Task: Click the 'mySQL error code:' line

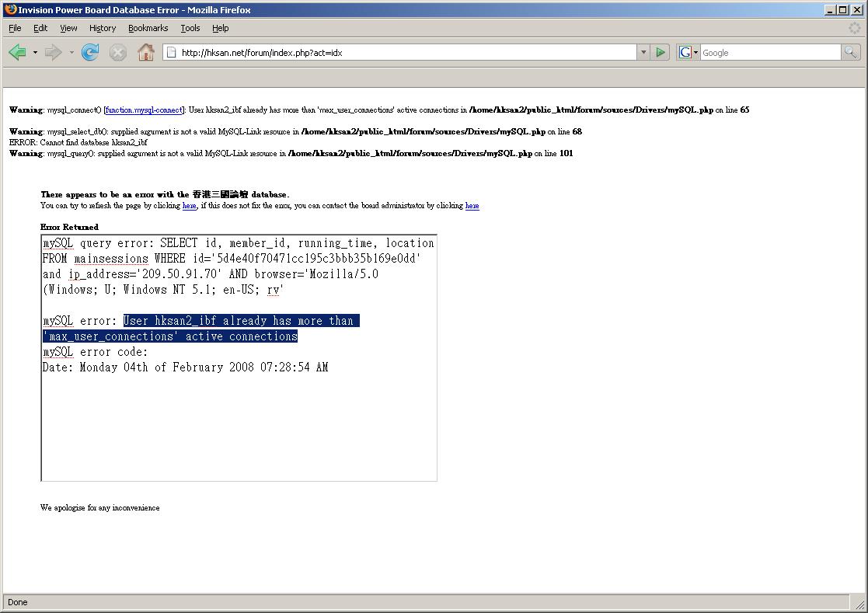Action: [x=96, y=352]
